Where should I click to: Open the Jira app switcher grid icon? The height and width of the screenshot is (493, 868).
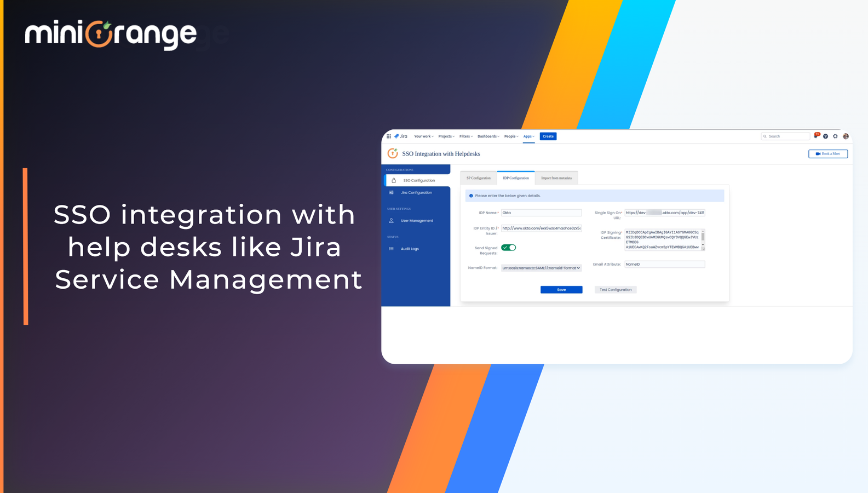click(389, 136)
